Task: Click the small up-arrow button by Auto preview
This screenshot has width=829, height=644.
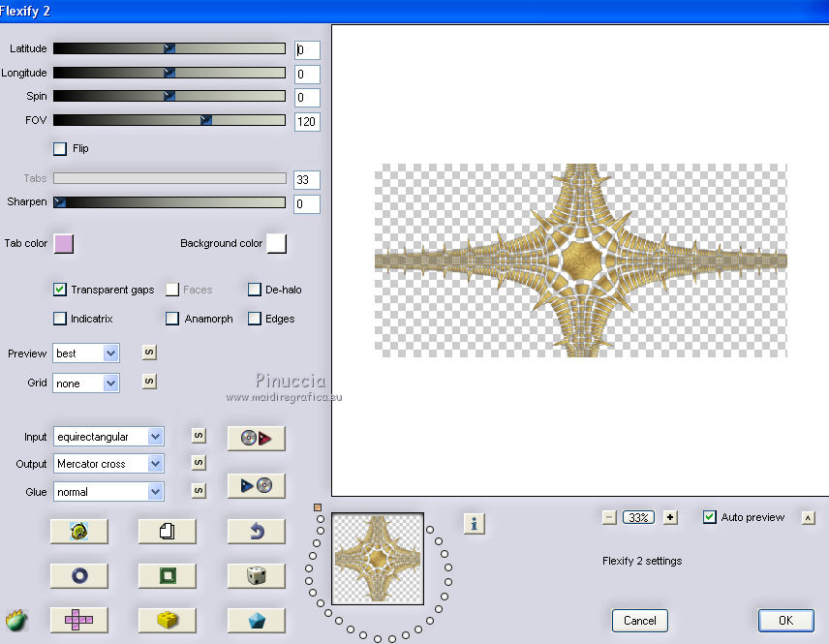Action: point(809,518)
